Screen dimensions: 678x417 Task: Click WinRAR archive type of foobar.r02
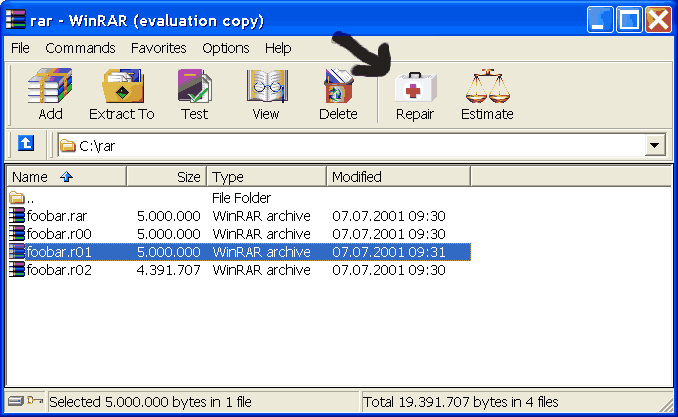click(262, 270)
